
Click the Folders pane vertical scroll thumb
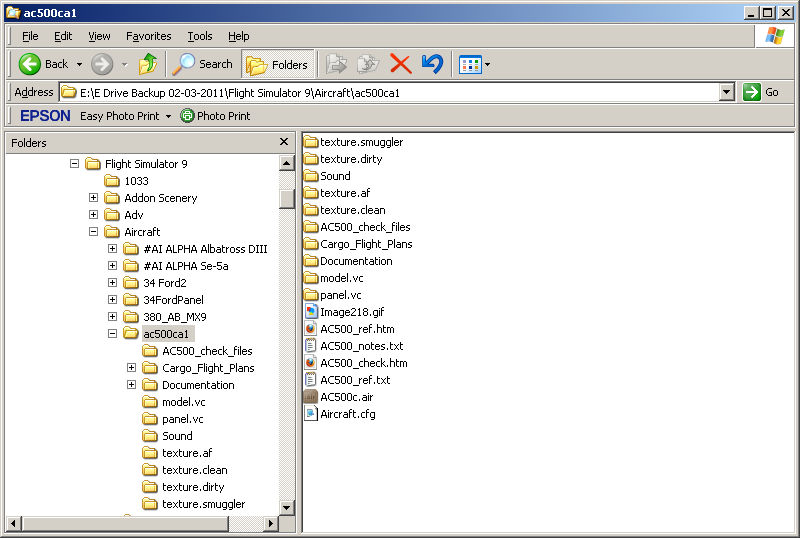(x=287, y=199)
